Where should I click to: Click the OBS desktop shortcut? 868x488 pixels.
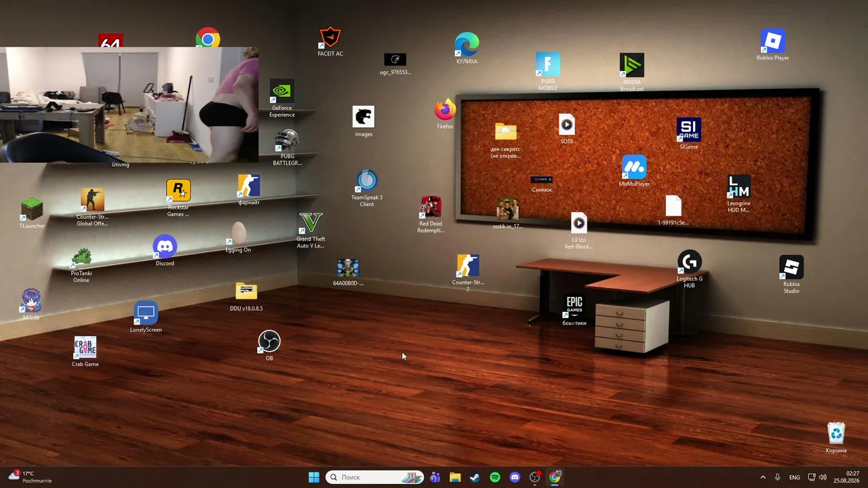click(269, 346)
